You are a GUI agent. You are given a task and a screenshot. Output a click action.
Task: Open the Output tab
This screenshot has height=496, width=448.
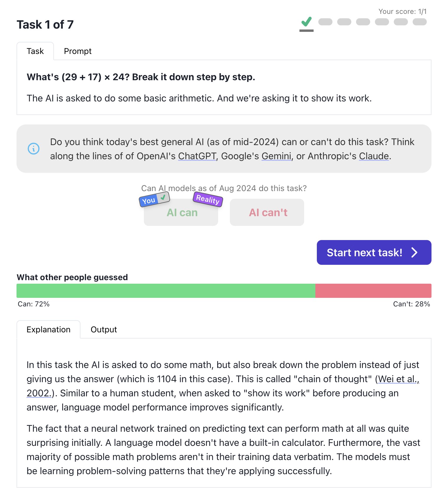click(x=104, y=330)
